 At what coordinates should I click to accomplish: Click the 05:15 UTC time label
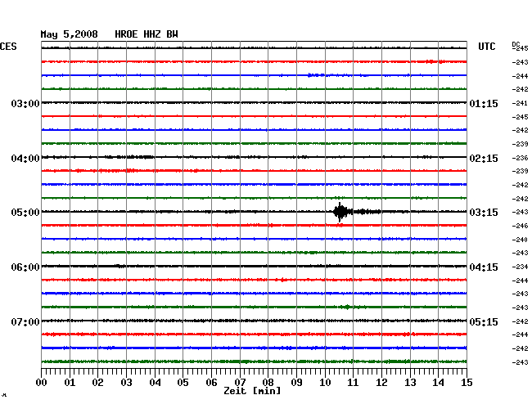484,321
